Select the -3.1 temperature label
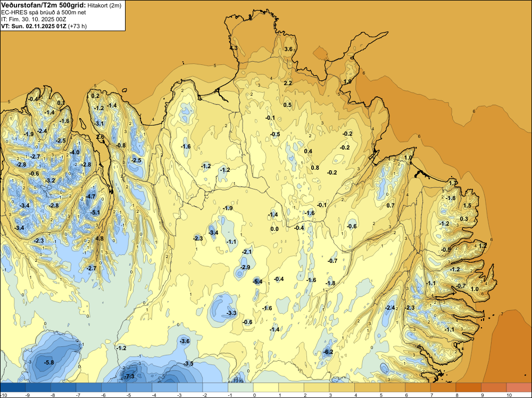This screenshot has height=398, width=532. [99, 123]
